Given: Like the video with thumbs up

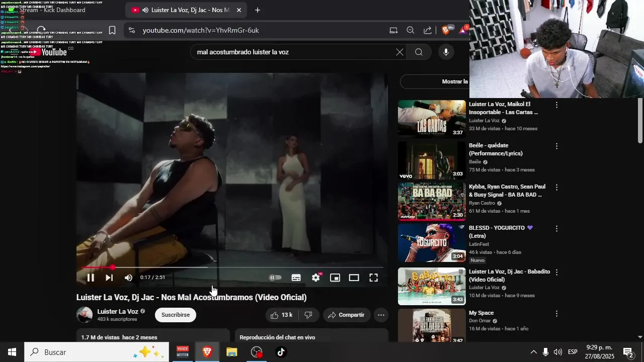Looking at the screenshot, I should click(281, 315).
